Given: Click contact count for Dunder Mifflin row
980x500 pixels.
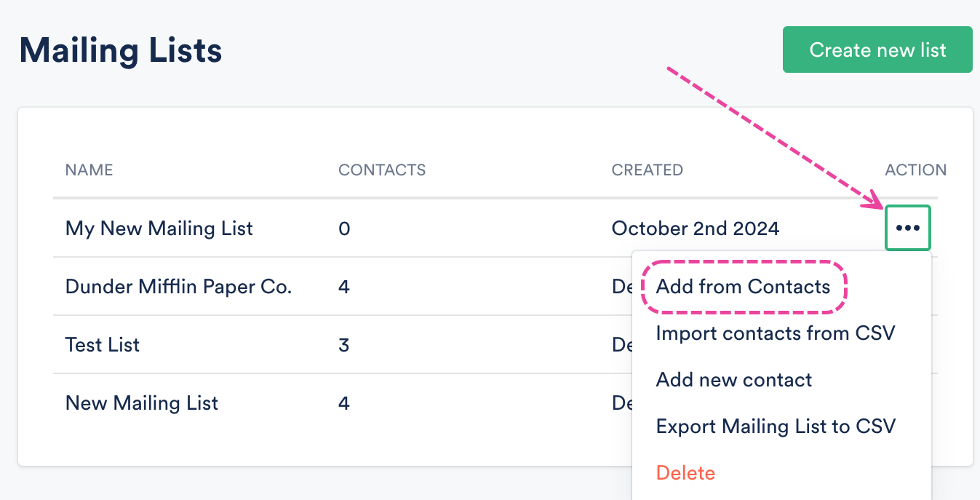Looking at the screenshot, I should coord(344,287).
